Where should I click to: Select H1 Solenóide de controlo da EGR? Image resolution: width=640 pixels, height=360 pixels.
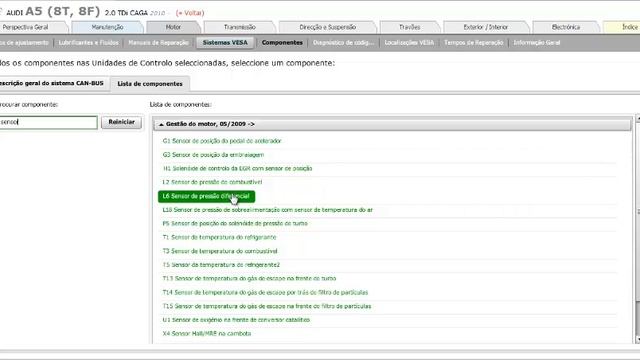point(238,168)
